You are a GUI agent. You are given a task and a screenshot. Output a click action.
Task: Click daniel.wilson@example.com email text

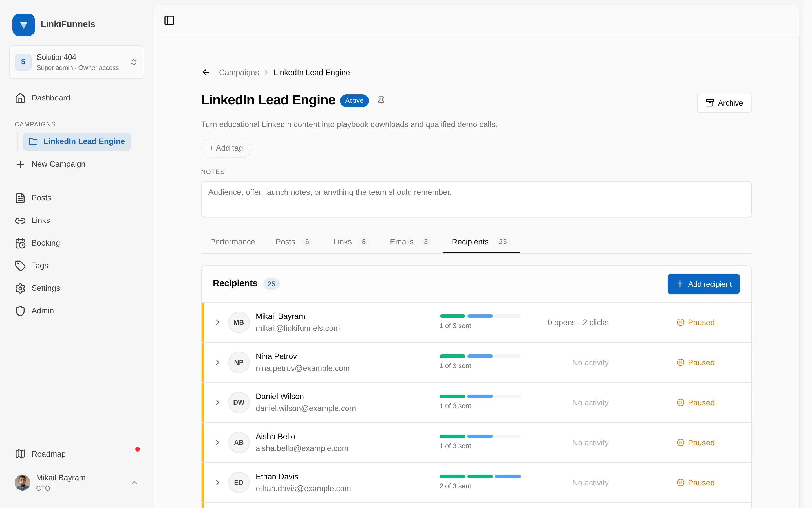click(306, 408)
